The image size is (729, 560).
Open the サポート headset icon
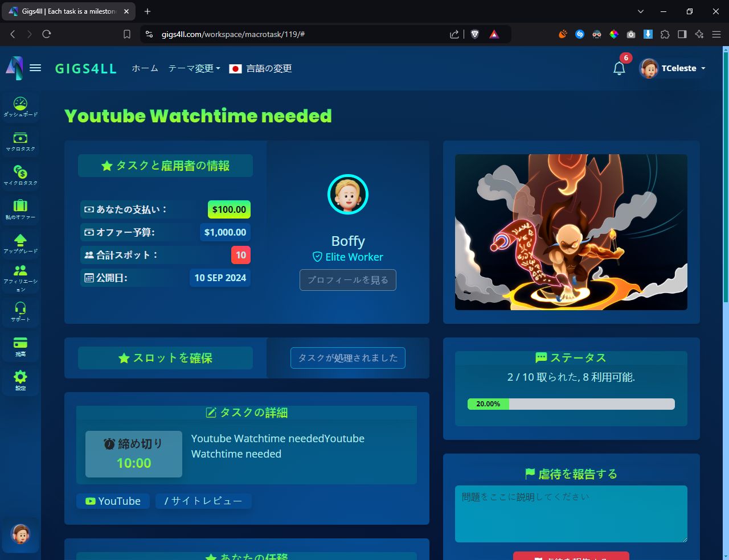21,312
